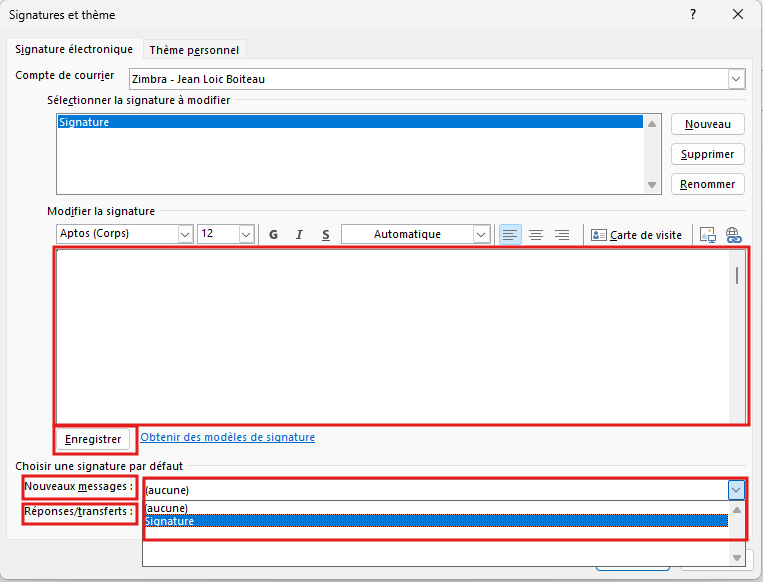The height and width of the screenshot is (582, 763).
Task: Open the Automatique font color dropdown
Action: 481,234
